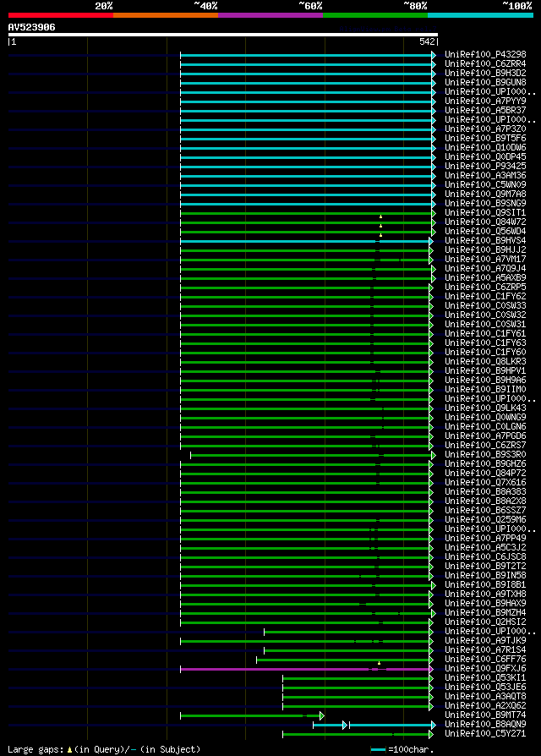Click the green ~80% identity legend bar
This screenshot has height=756, width=541.
coord(375,15)
